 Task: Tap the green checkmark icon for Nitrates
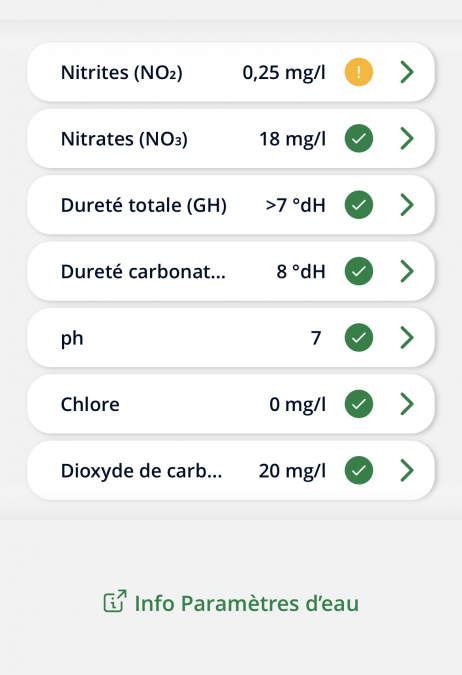point(359,138)
